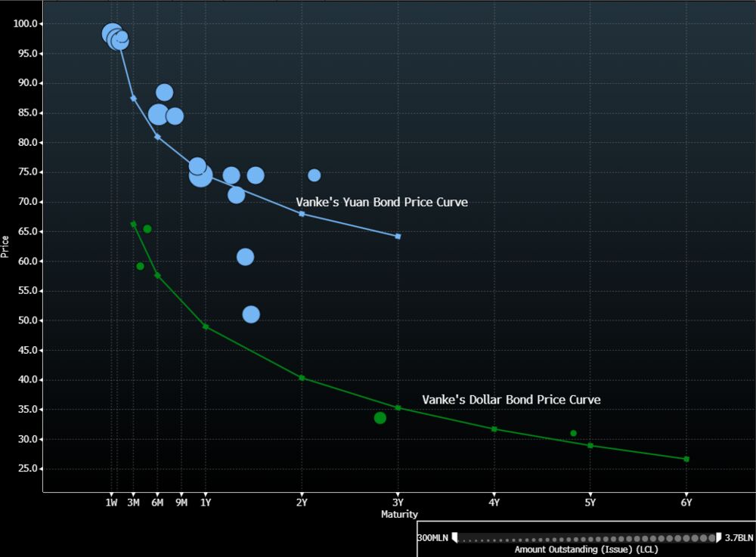This screenshot has width=756, height=557.
Task: Click the Vanke's Yuan Bond Price Curve label
Action: click(382, 202)
